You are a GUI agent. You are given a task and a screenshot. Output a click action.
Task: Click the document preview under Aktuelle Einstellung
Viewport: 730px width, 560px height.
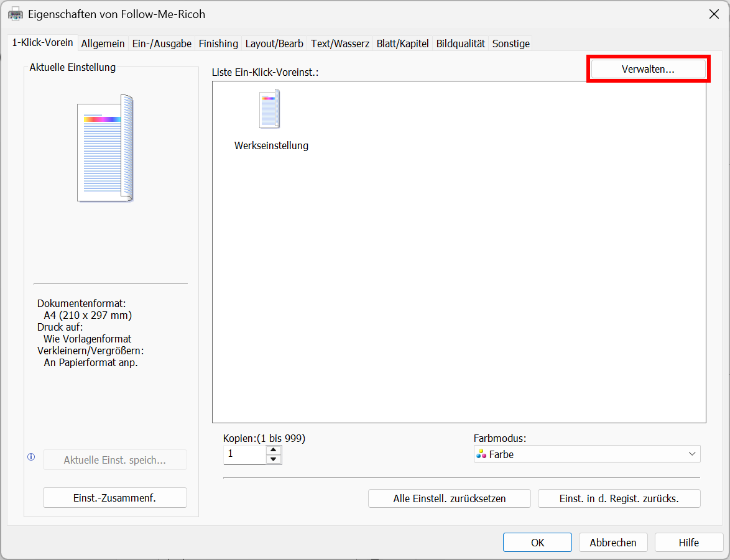pyautogui.click(x=104, y=149)
